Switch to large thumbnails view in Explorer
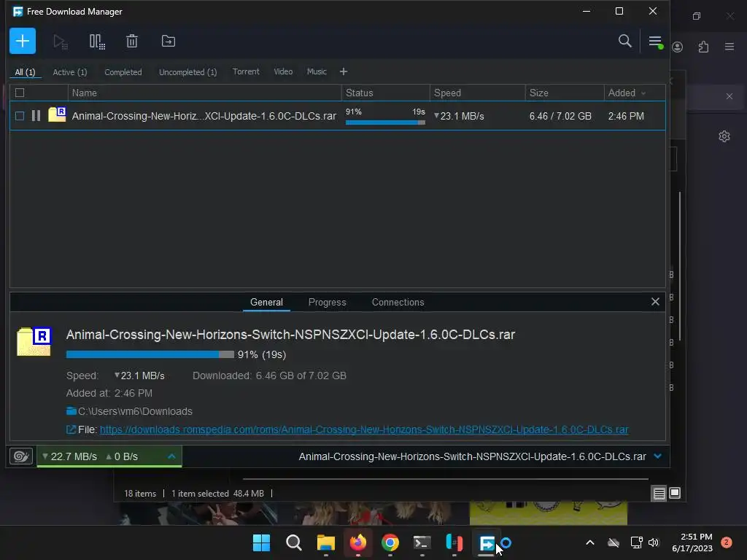The height and width of the screenshot is (560, 747). [x=675, y=493]
